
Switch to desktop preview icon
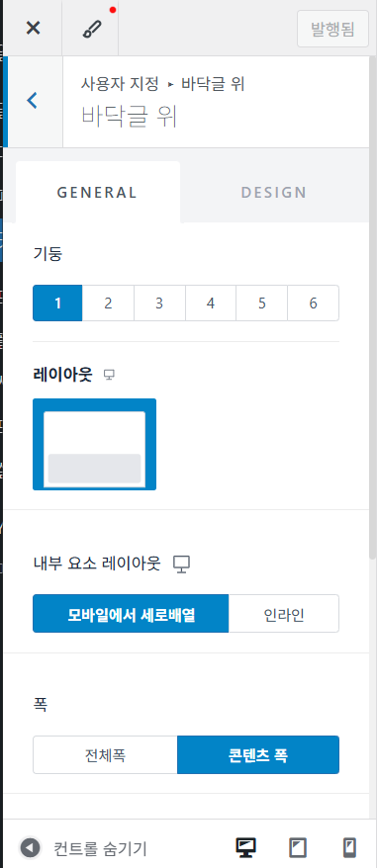[245, 847]
